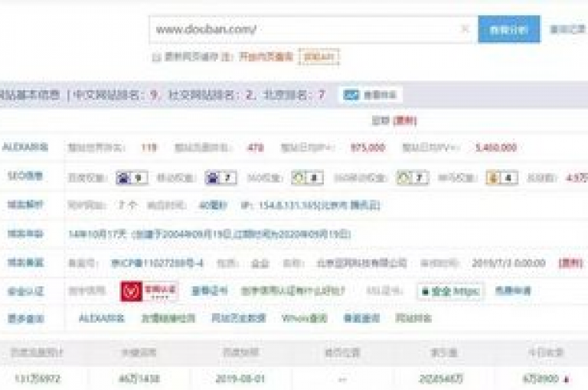Open the third link in the more-queries row
Viewport: 588px width, 390px height.
click(x=239, y=318)
